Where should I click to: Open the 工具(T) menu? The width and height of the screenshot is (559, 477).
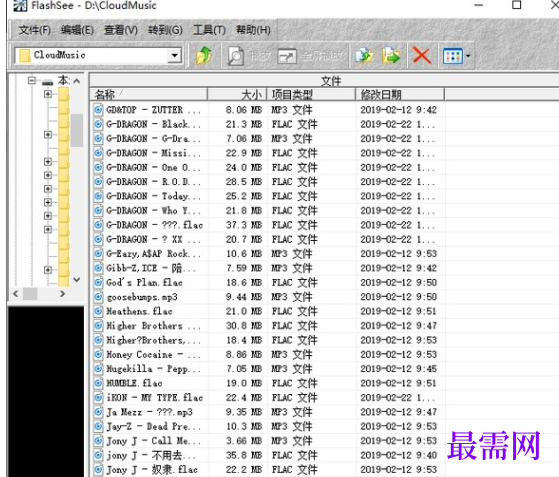209,30
